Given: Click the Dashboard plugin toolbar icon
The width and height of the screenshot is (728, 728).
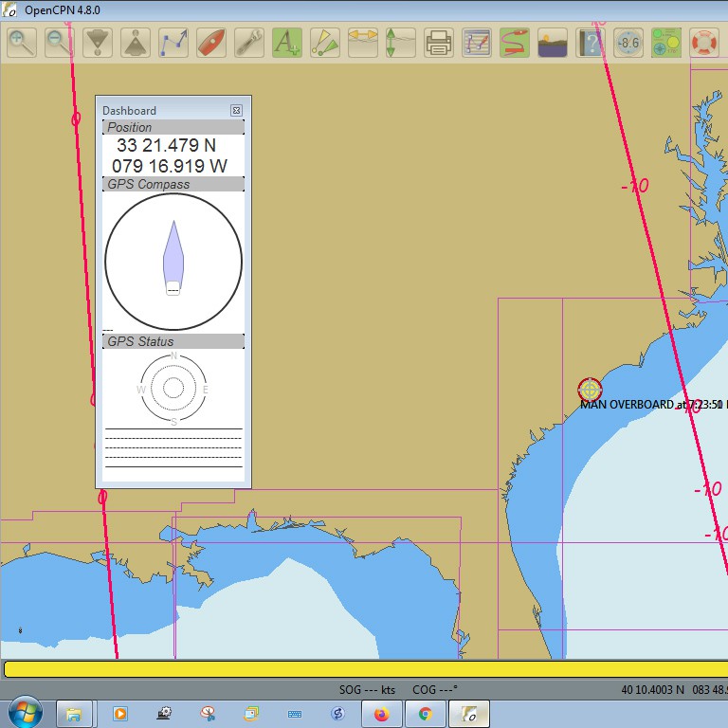Looking at the screenshot, I should pos(665,43).
